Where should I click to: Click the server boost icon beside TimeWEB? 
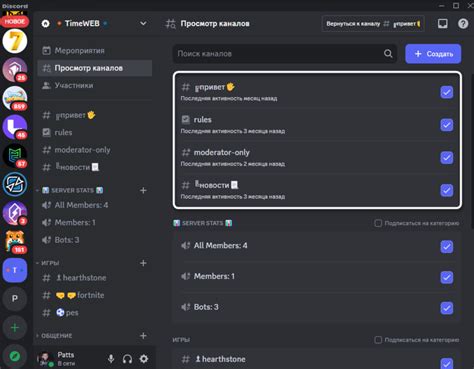tap(45, 24)
